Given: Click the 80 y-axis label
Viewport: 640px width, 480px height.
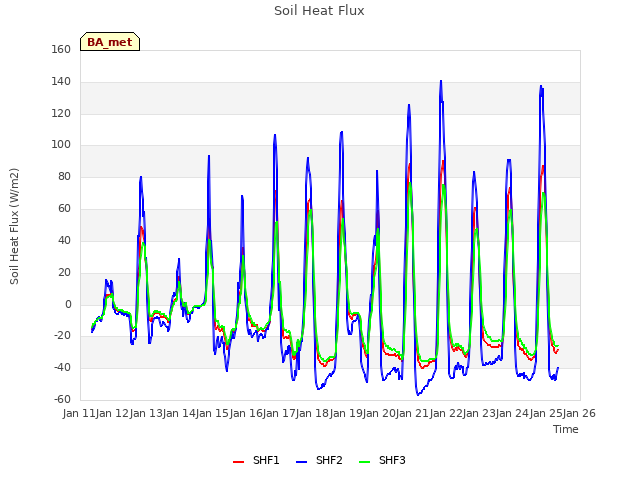Looking at the screenshot, I should tap(64, 177).
